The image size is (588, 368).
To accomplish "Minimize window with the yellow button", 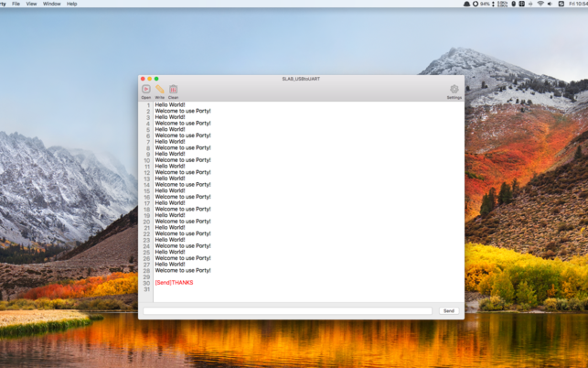I will [x=149, y=79].
